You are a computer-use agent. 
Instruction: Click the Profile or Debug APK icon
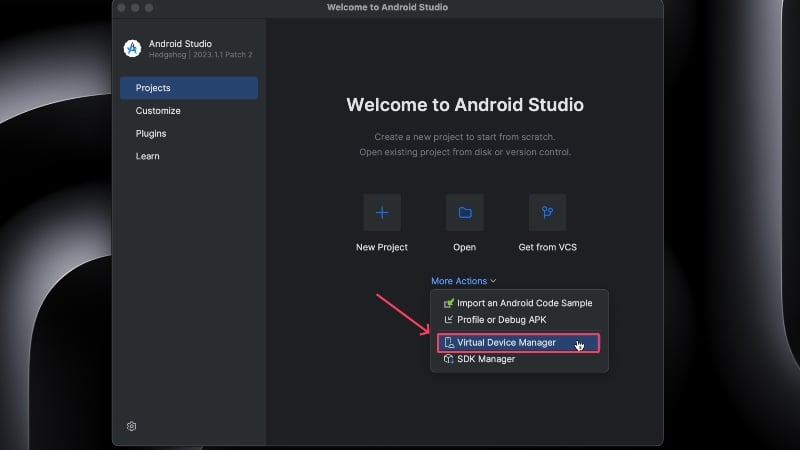tap(448, 319)
